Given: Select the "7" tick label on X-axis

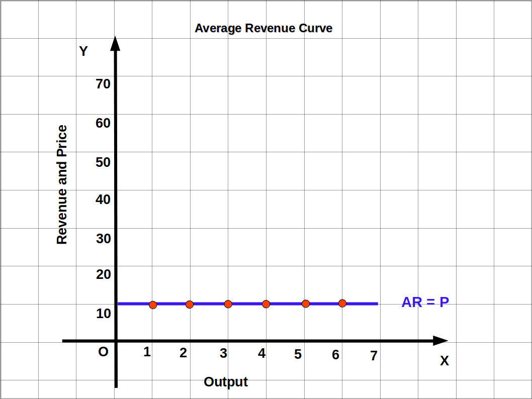Looking at the screenshot, I should [x=374, y=356].
